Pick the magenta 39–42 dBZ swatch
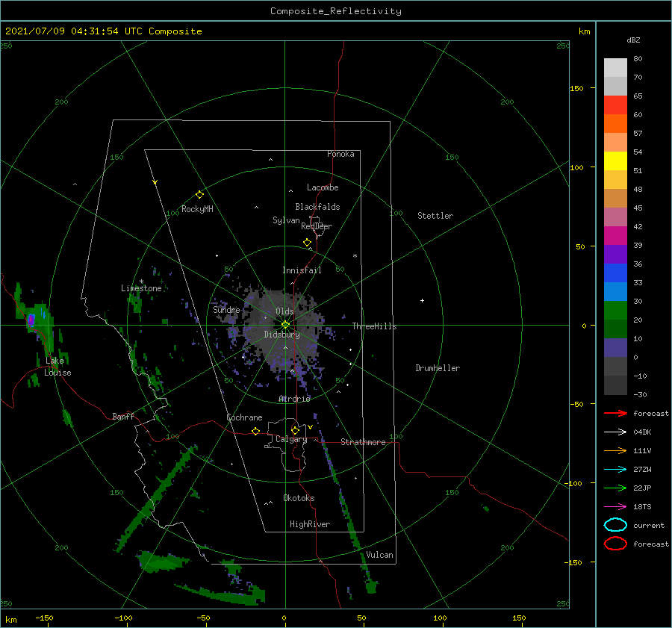The image size is (672, 628). coord(615,236)
